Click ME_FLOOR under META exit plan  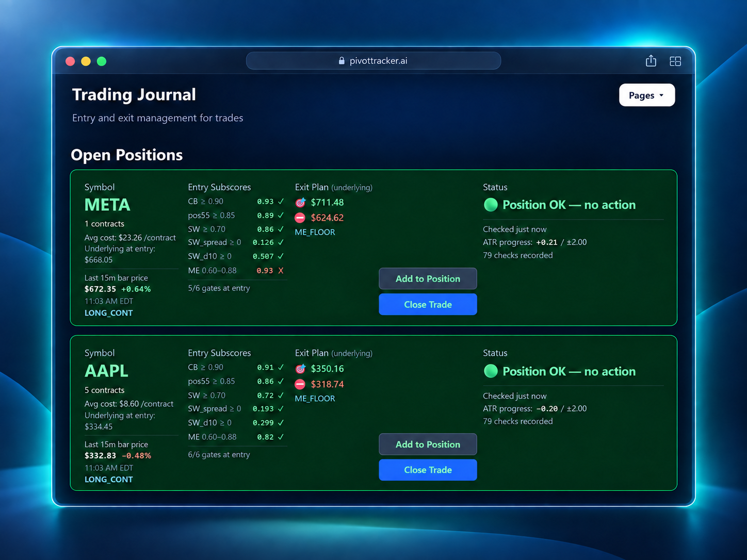click(x=315, y=232)
